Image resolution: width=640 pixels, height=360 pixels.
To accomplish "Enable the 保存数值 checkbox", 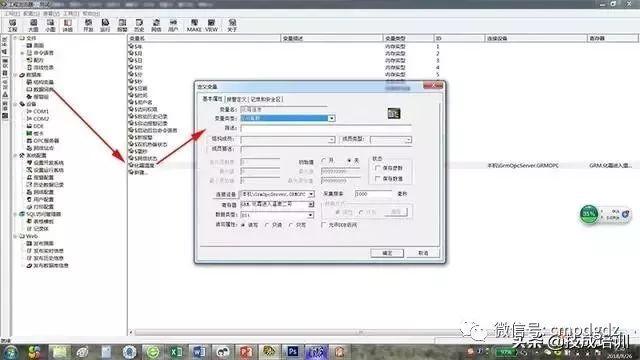I will coord(377,179).
